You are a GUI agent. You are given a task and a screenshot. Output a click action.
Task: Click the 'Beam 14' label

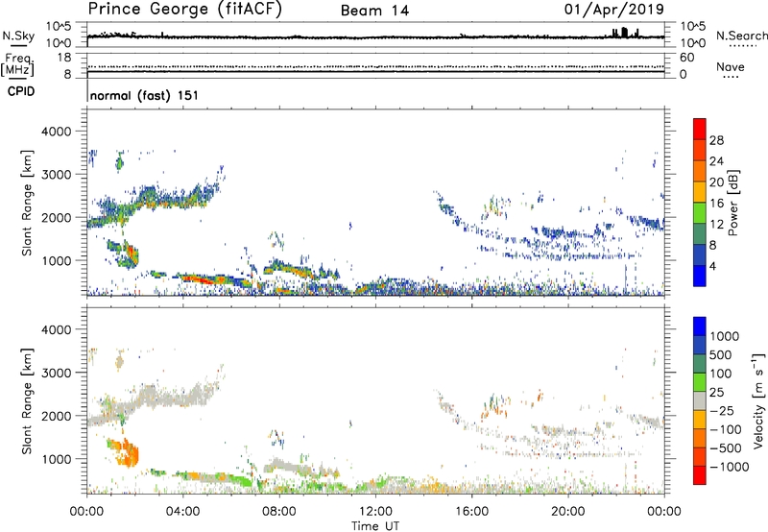pyautogui.click(x=374, y=11)
